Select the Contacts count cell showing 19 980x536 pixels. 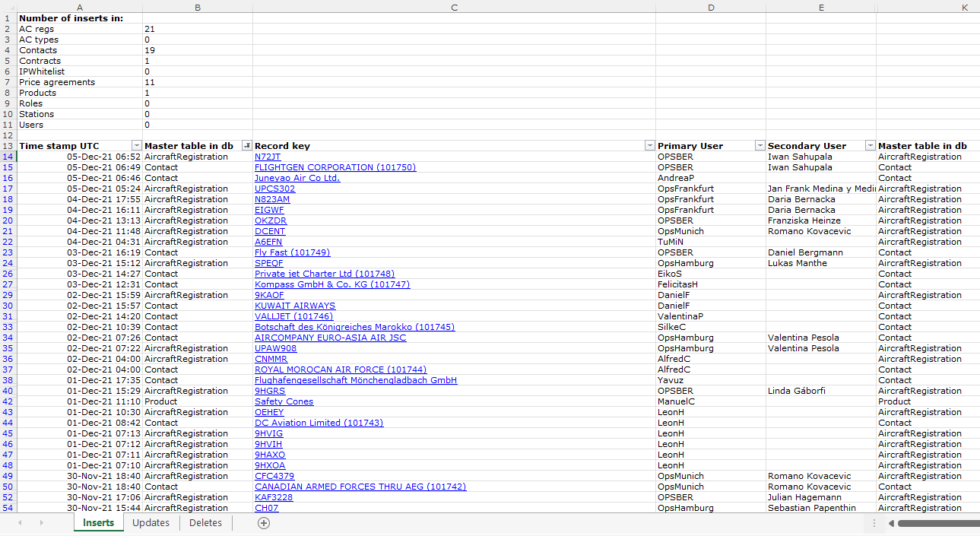198,50
